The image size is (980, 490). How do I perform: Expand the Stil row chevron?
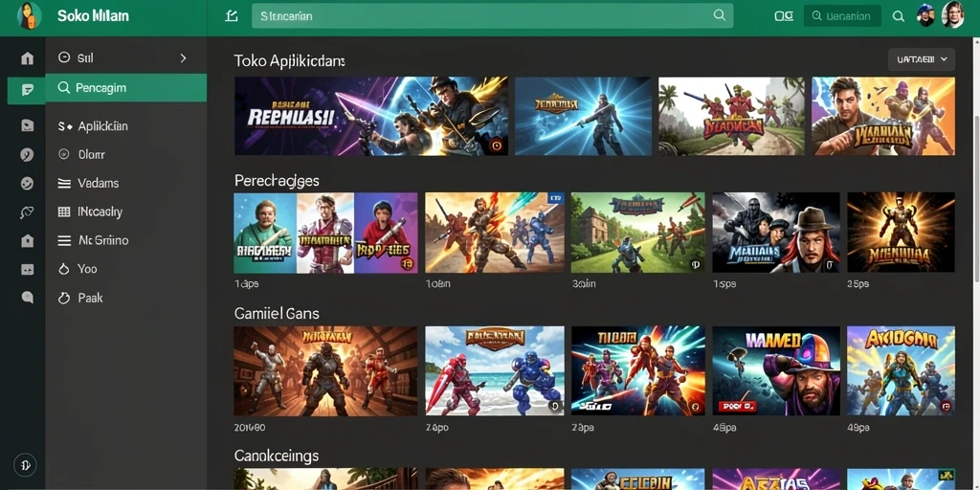183,58
